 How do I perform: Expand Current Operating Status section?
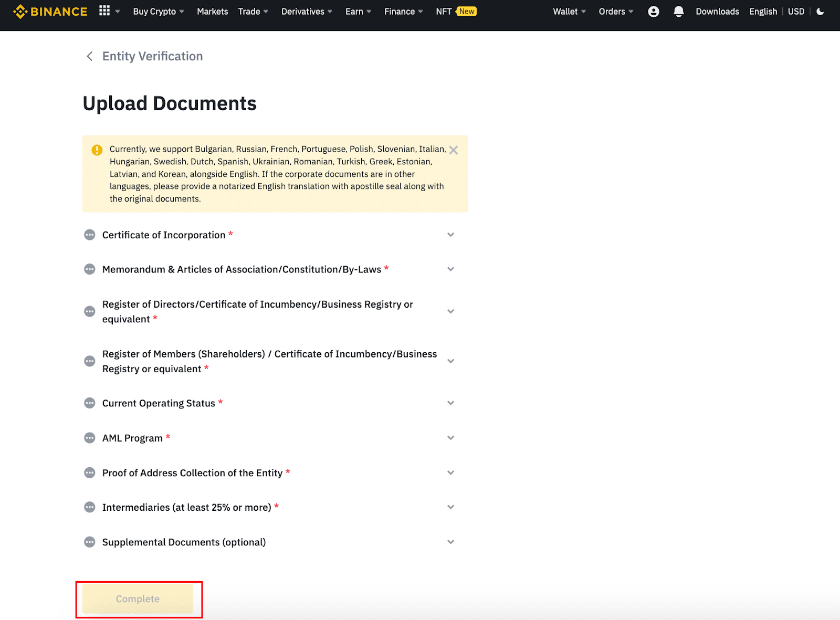(x=450, y=403)
